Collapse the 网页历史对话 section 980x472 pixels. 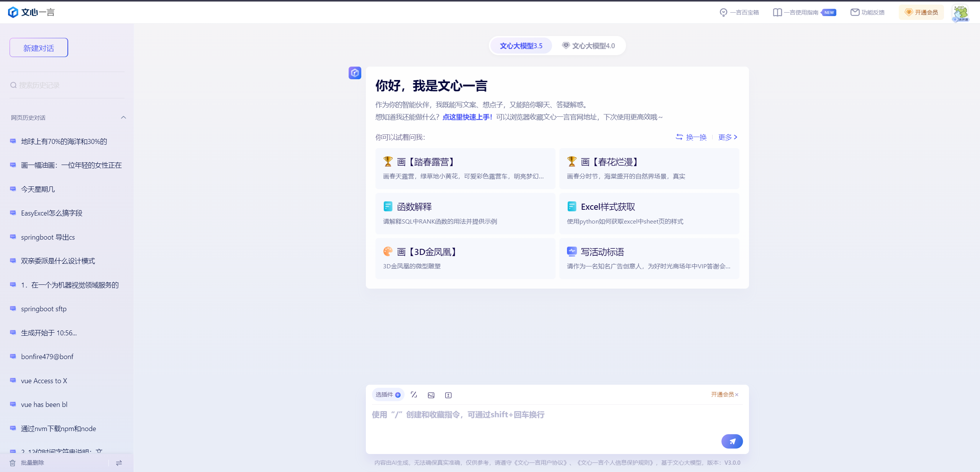click(x=123, y=118)
